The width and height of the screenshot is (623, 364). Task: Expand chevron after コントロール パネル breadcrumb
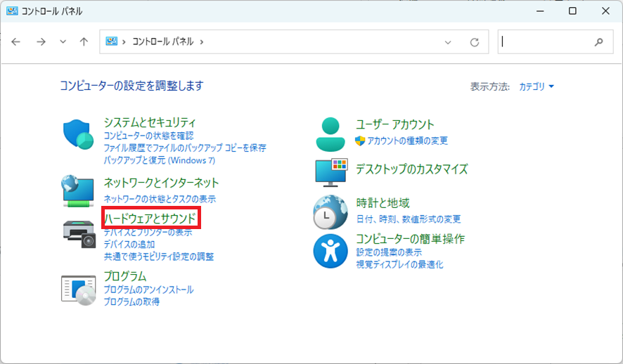[x=202, y=41]
